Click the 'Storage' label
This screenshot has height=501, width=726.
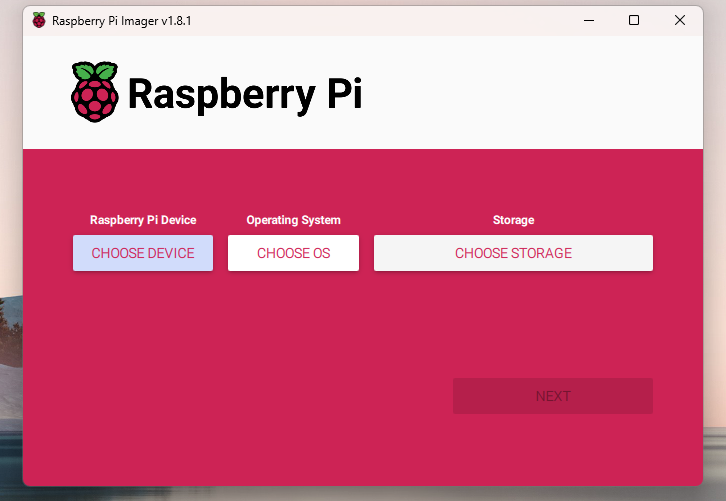click(513, 220)
